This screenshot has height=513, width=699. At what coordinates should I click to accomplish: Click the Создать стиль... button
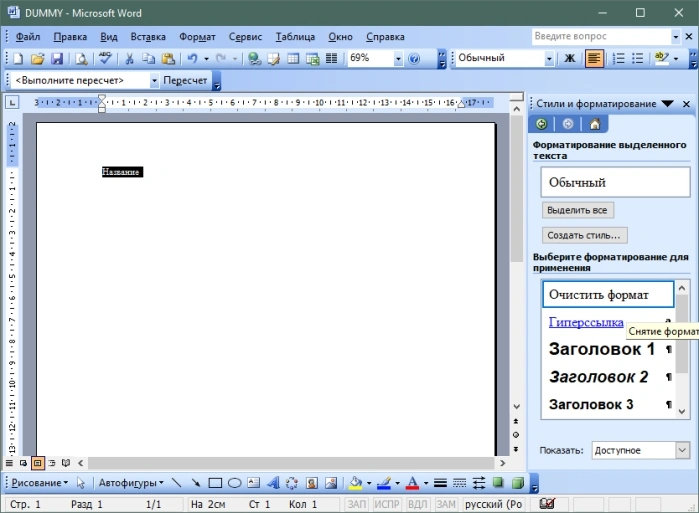[x=584, y=235]
